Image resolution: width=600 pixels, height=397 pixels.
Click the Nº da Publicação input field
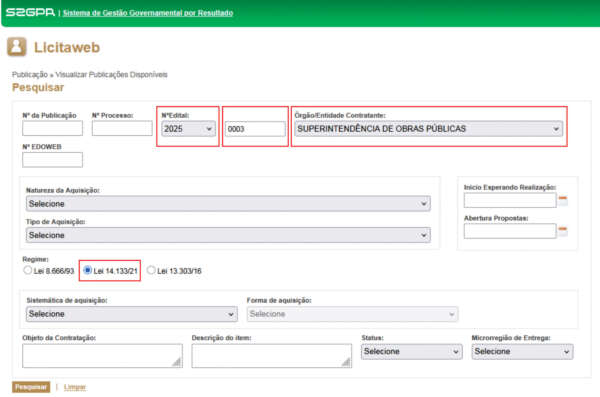pos(52,128)
